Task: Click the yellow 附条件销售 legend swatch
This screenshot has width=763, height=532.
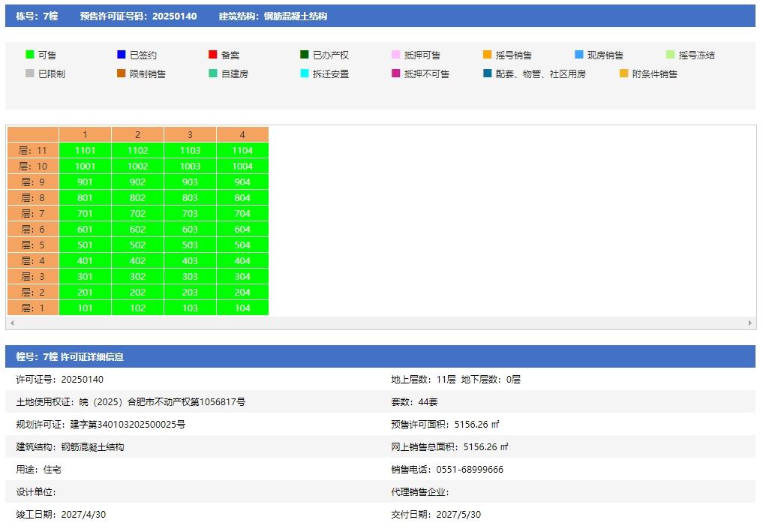Action: click(x=624, y=73)
